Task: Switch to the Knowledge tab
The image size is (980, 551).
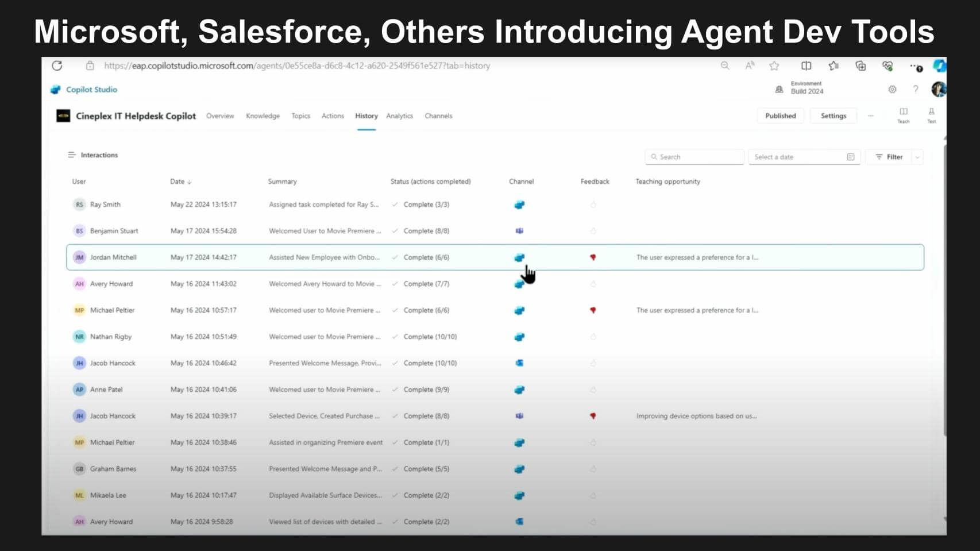Action: coord(263,116)
